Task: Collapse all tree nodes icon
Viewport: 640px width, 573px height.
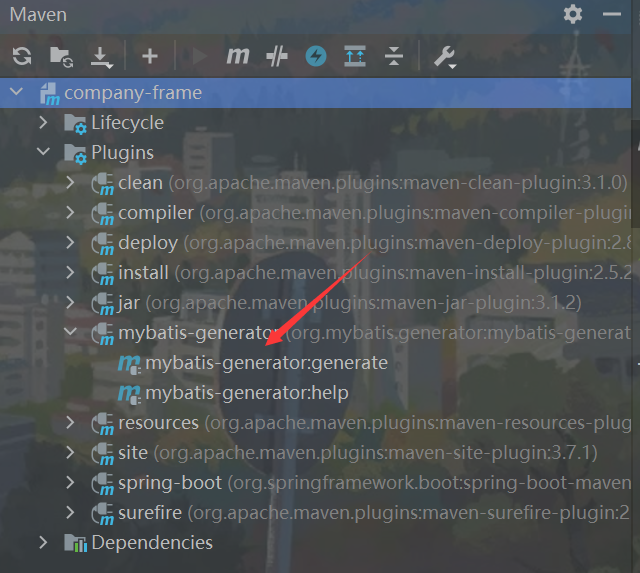Action: 394,56
